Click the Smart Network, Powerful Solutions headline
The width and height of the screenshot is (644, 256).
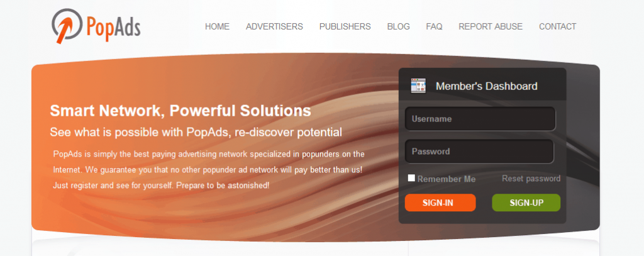(180, 111)
